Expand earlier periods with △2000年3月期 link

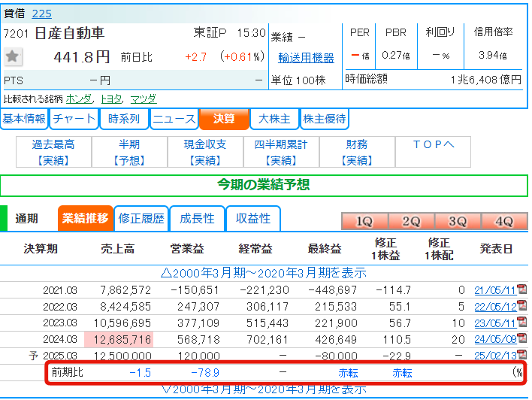[x=265, y=273]
